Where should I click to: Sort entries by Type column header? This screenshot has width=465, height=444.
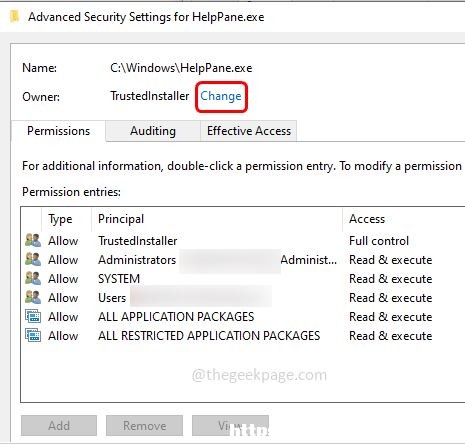66,219
